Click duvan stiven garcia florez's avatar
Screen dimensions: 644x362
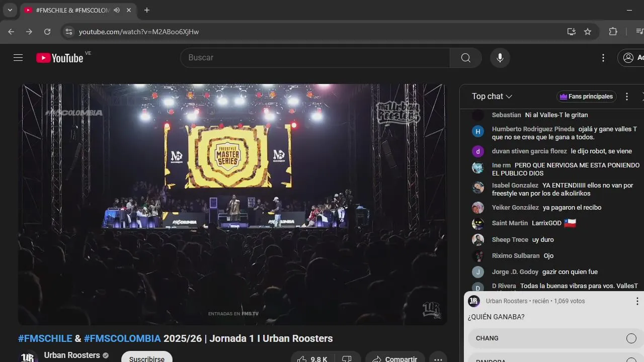(477, 152)
